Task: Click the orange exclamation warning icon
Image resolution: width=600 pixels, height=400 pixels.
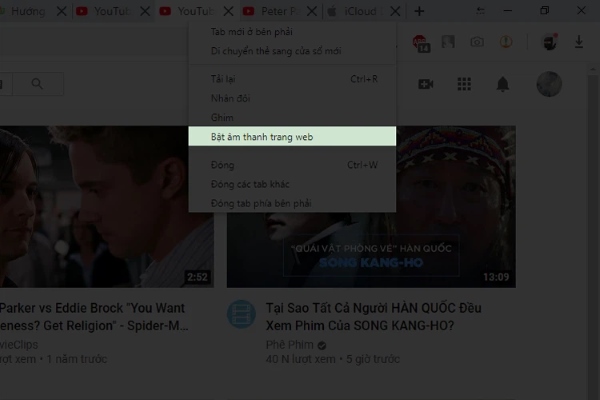Action: pyautogui.click(x=506, y=41)
